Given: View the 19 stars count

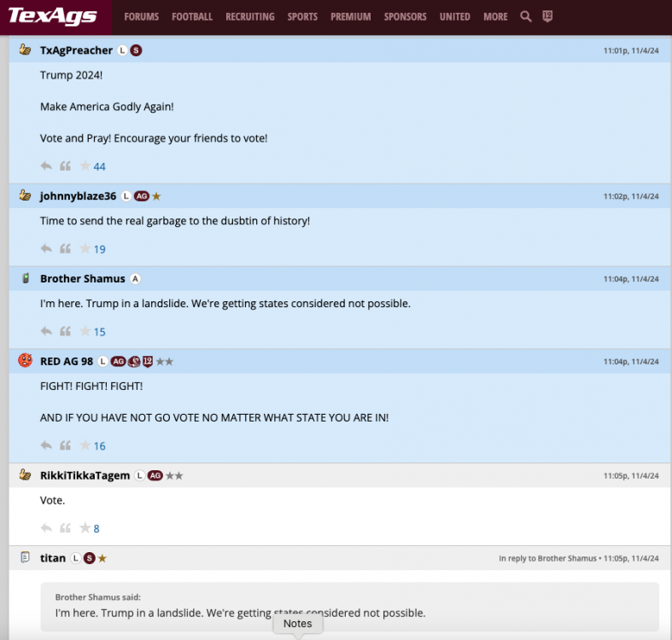Looking at the screenshot, I should (99, 249).
